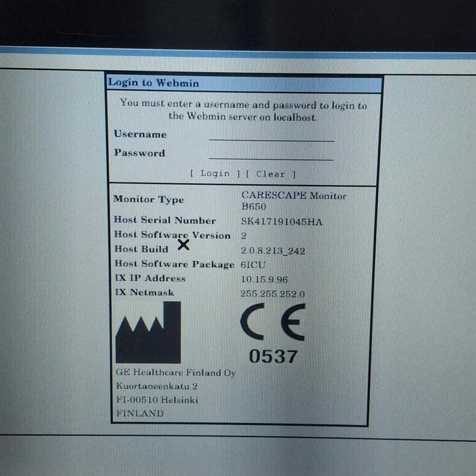Click the login instructions message text
476x476 pixels.
pyautogui.click(x=243, y=110)
